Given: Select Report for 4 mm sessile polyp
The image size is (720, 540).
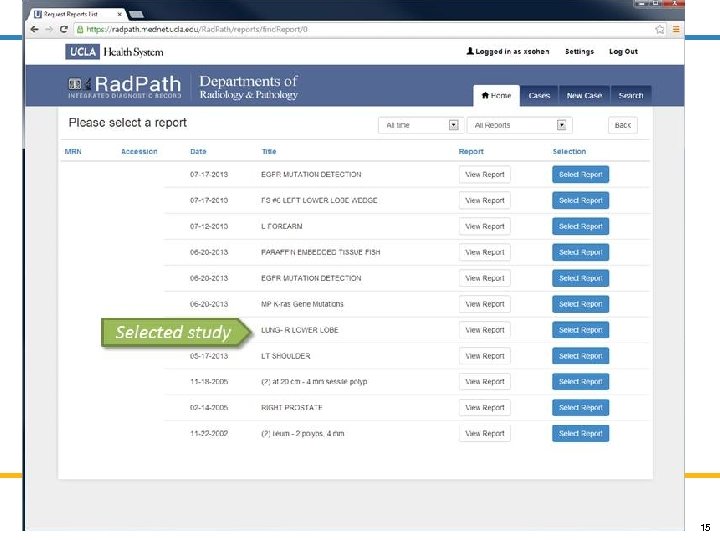Looking at the screenshot, I should pyautogui.click(x=580, y=382).
